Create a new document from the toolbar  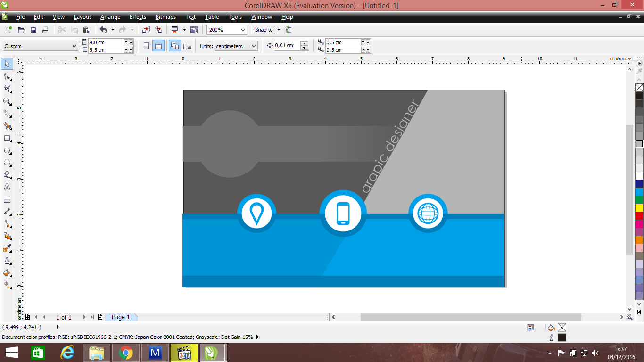pyautogui.click(x=8, y=30)
